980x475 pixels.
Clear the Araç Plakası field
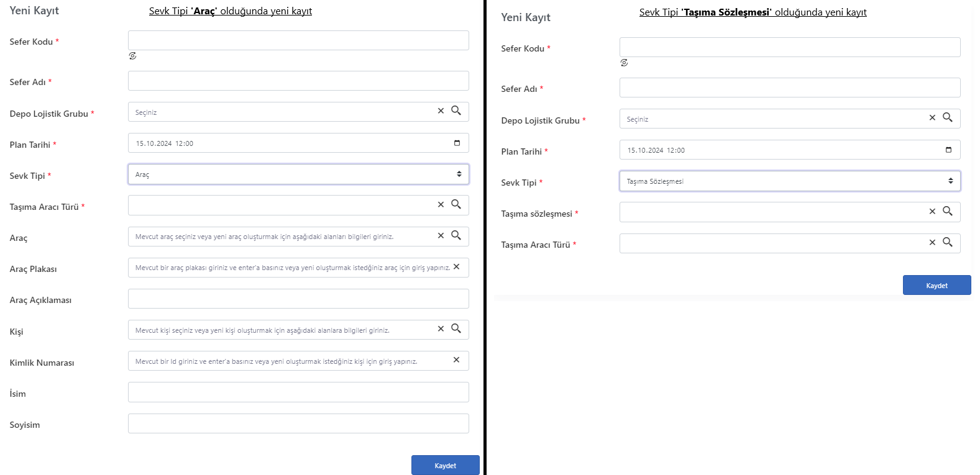456,266
